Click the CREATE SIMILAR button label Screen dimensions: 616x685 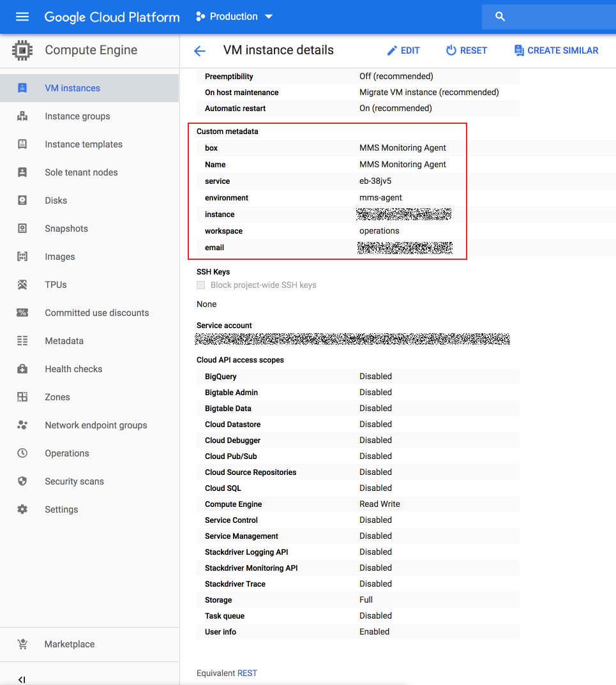pos(563,50)
